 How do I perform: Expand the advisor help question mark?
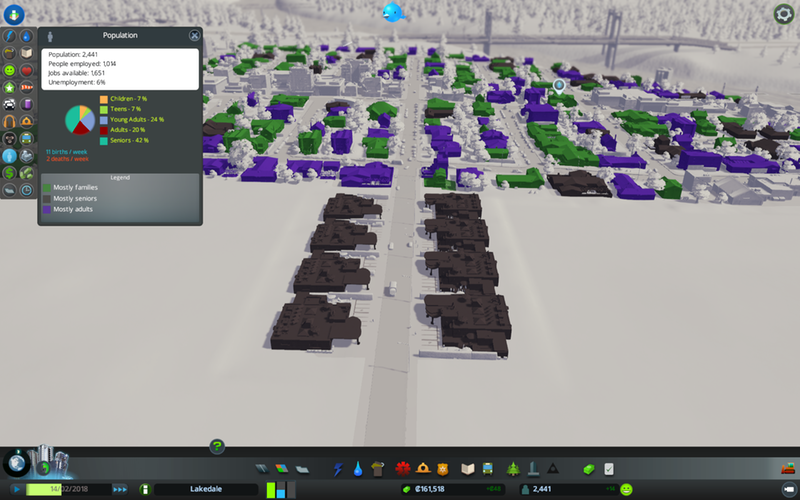point(217,446)
